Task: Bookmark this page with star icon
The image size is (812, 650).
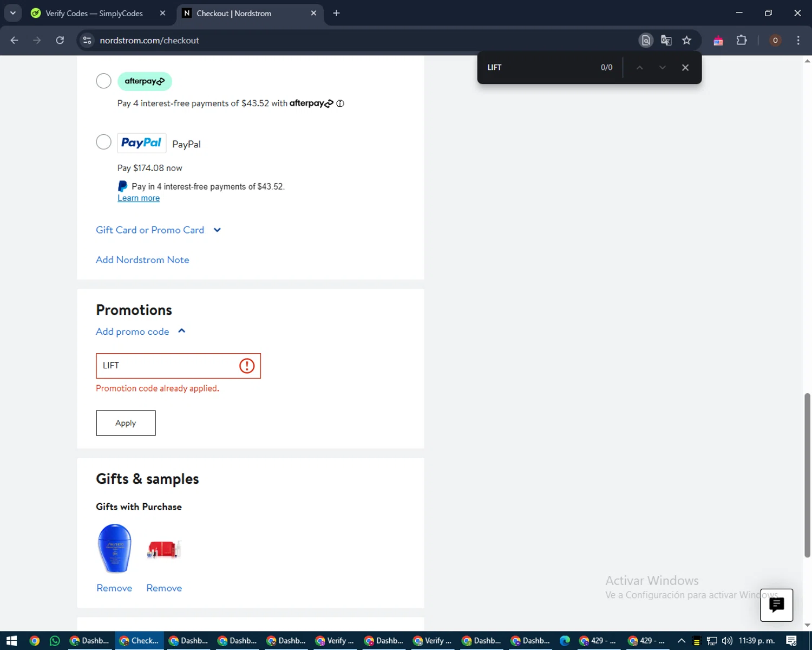Action: [x=687, y=40]
